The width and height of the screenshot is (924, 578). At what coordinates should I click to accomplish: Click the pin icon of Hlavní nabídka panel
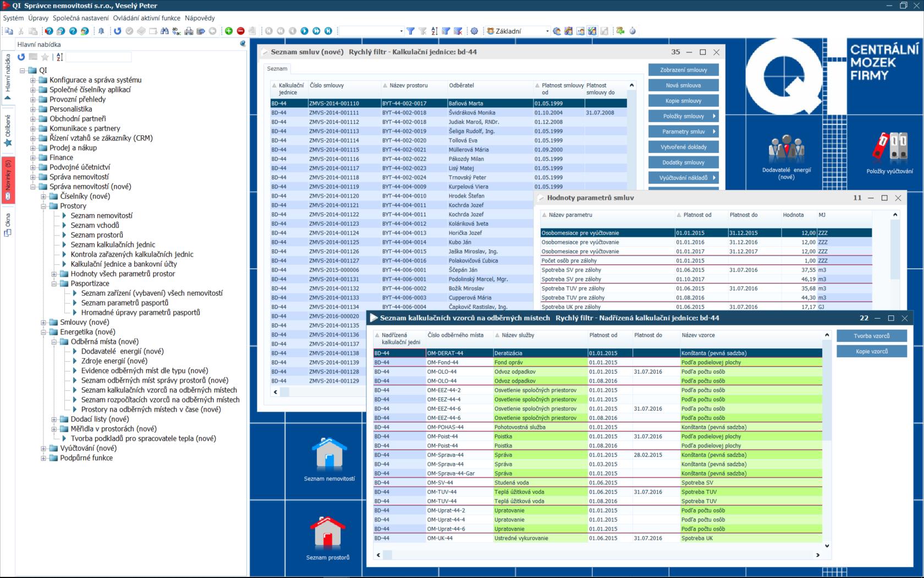243,44
